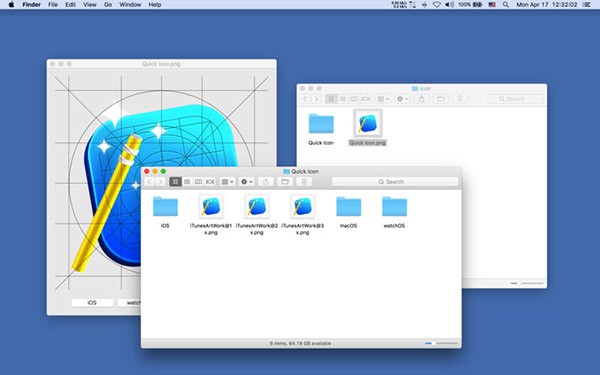Go forward in the Icon window
The width and height of the screenshot is (600, 375).
point(316,99)
